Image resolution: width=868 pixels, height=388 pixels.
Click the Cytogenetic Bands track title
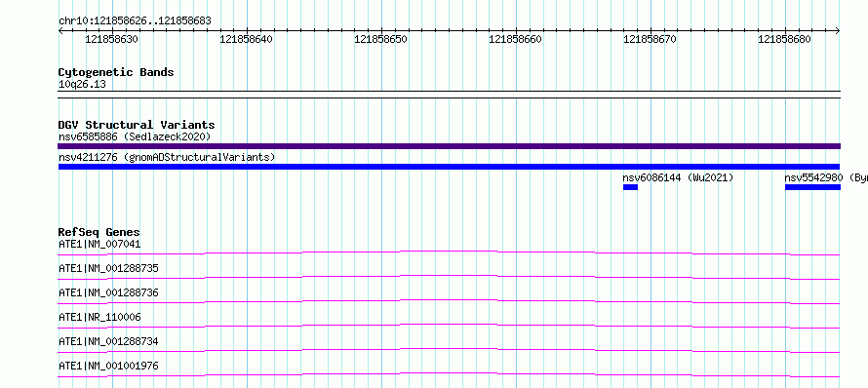pyautogui.click(x=116, y=72)
